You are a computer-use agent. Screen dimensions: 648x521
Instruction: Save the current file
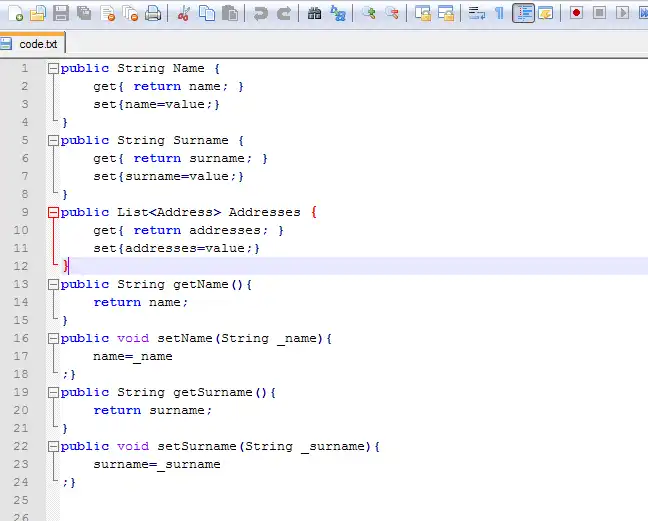click(61, 13)
